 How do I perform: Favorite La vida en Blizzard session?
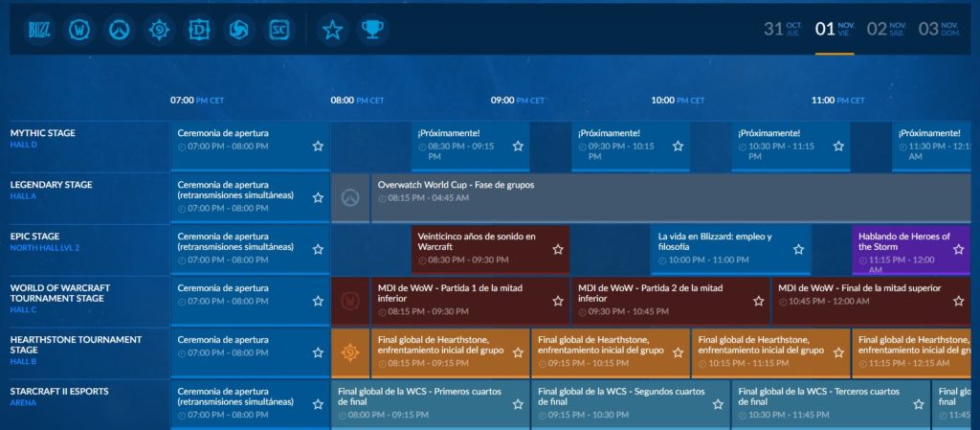click(798, 249)
